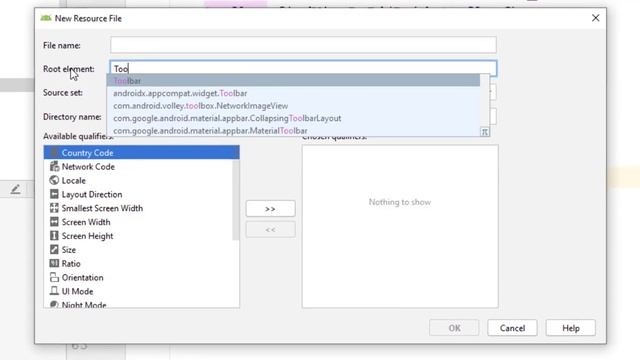Select Screen Width qualifier
The image size is (640, 360).
click(139, 222)
